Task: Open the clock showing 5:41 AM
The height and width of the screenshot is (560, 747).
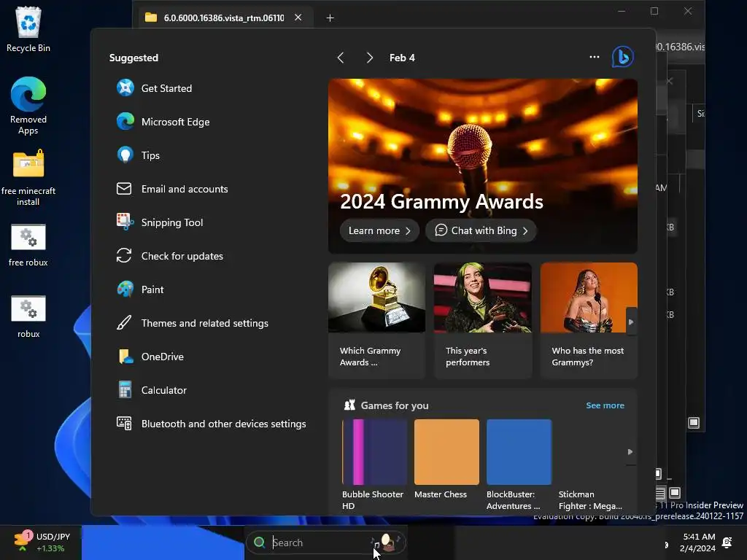Action: pos(698,542)
